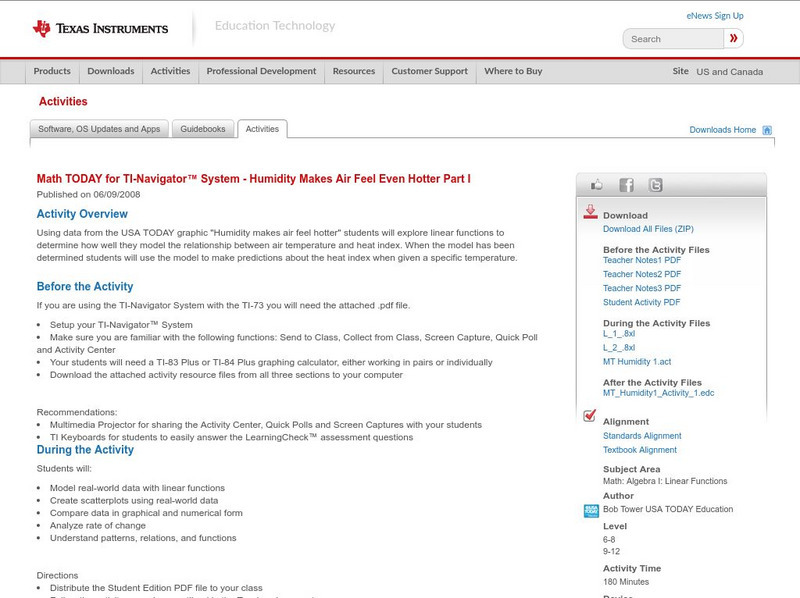Share activity via the Facebook icon
Image resolution: width=800 pixels, height=598 pixels.
click(627, 185)
